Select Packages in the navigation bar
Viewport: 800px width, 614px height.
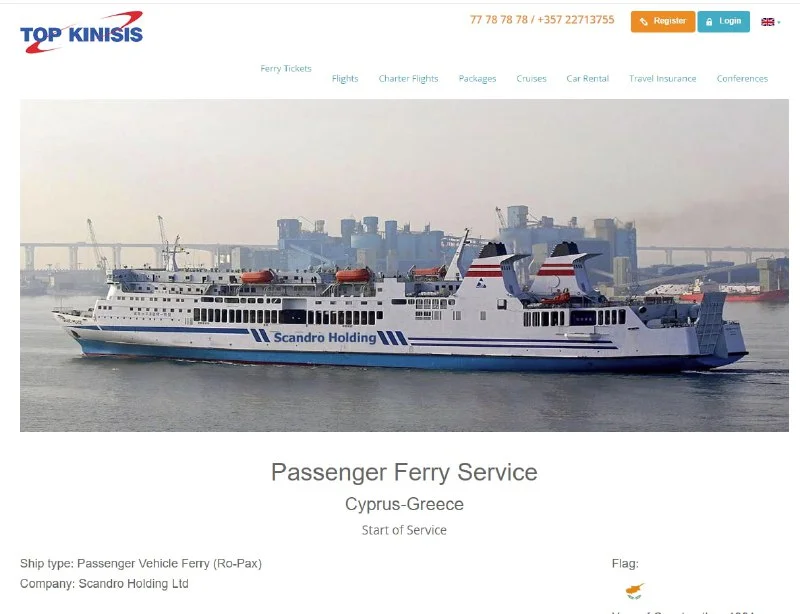(477, 79)
